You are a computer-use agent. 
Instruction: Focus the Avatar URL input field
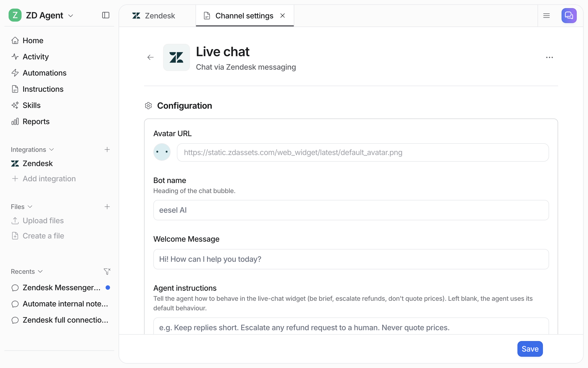[x=363, y=152]
